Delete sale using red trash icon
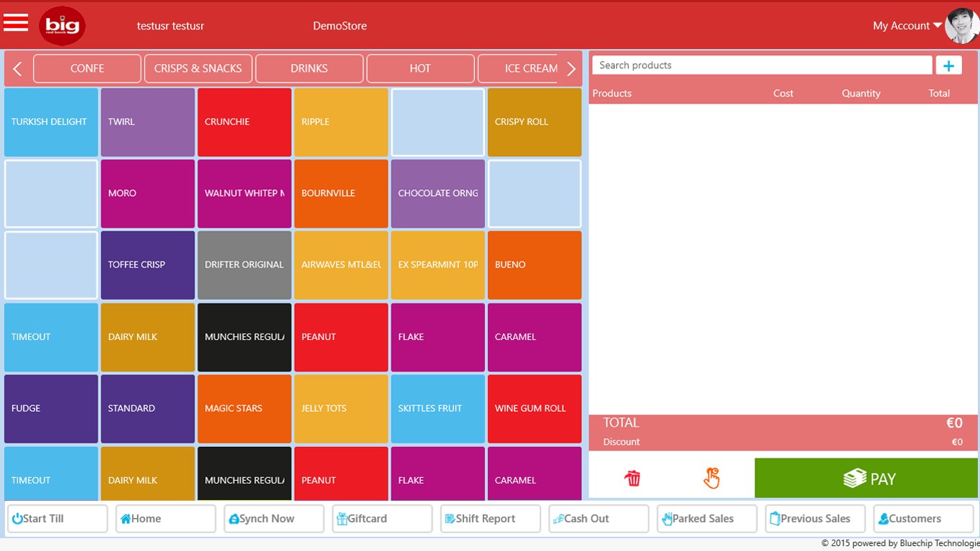980x551 pixels. (x=632, y=479)
